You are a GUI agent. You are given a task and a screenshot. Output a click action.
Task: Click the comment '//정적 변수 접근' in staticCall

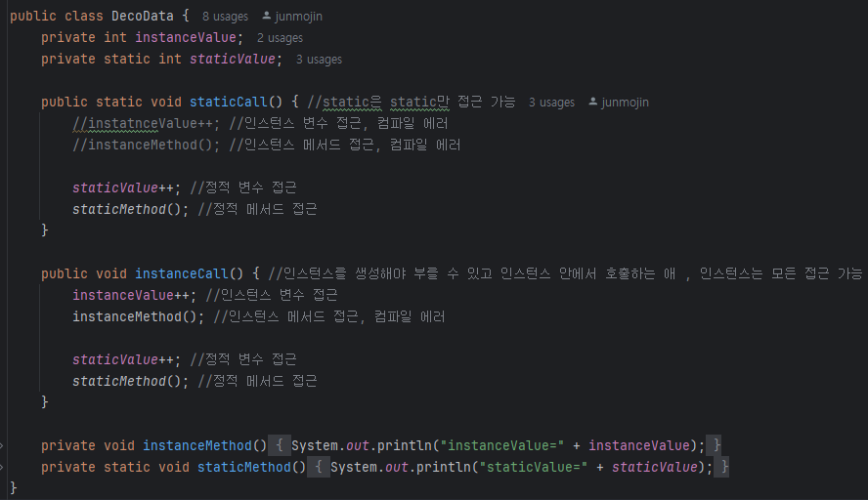click(x=243, y=188)
